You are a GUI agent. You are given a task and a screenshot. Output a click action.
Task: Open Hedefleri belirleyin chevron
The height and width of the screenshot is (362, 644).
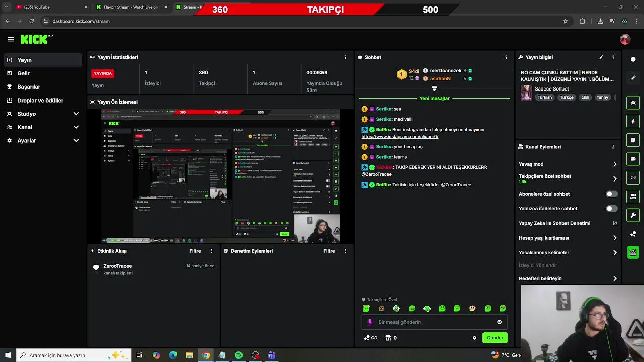tap(615, 278)
